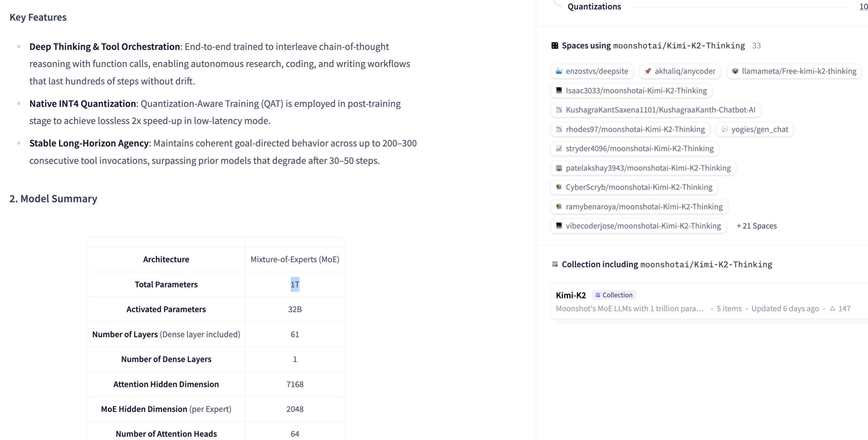This screenshot has width=868, height=440.
Task: Click the "2. Model Summary" heading
Action: click(x=53, y=198)
